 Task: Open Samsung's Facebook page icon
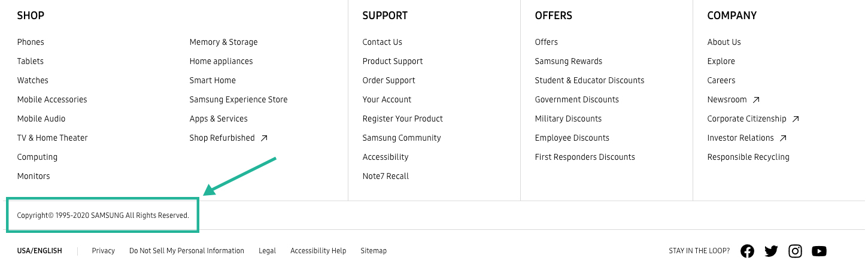pos(747,251)
